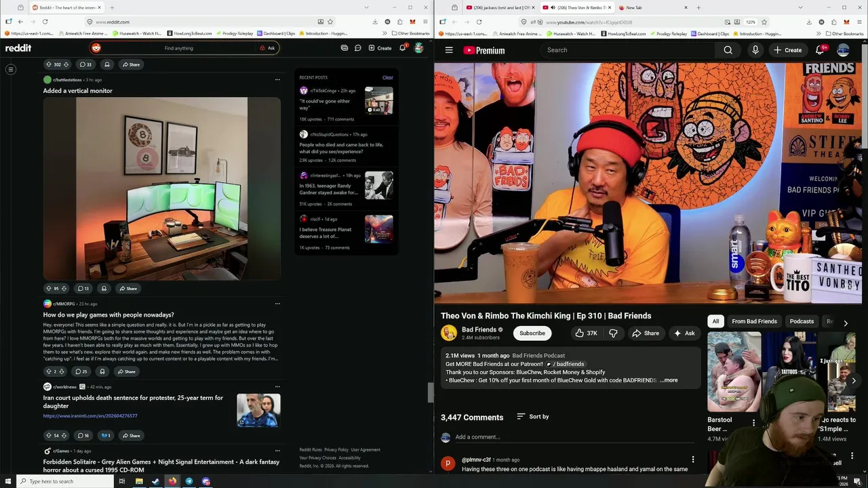This screenshot has width=868, height=488.
Task: Upvote the MMORPG games post
Action: (x=48, y=371)
